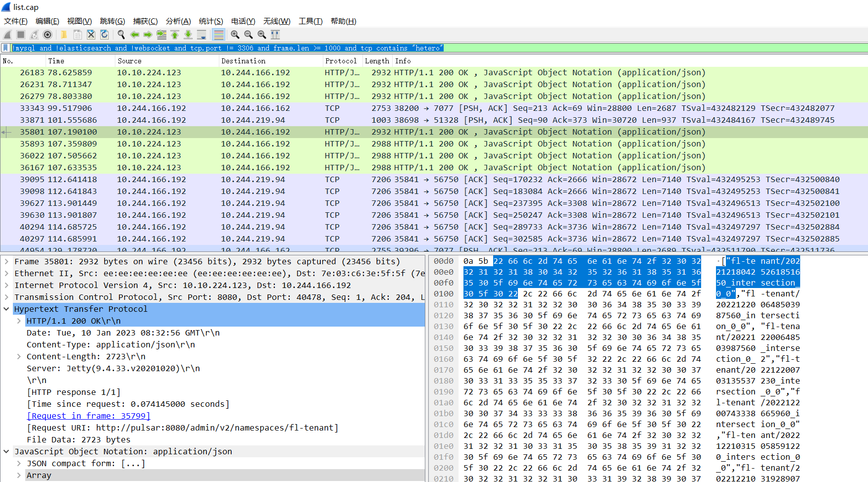Sort by the Protocol column header

tap(343, 61)
